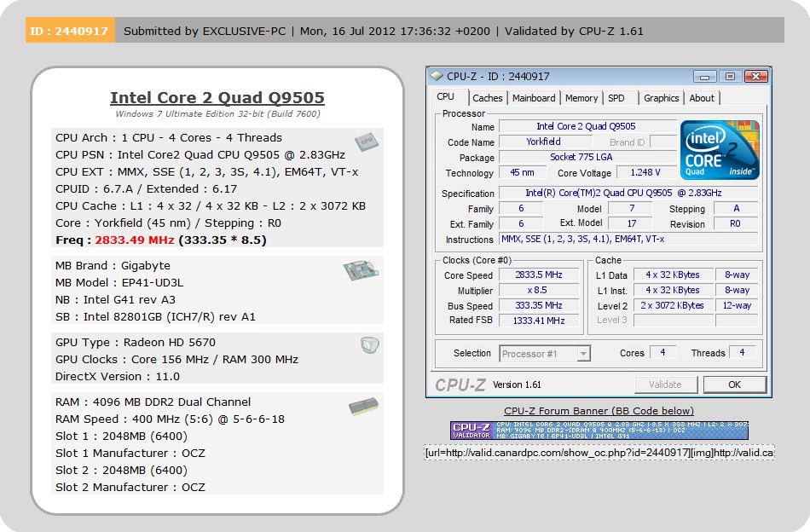
Task: Switch to the Graphics tab
Action: tap(662, 98)
